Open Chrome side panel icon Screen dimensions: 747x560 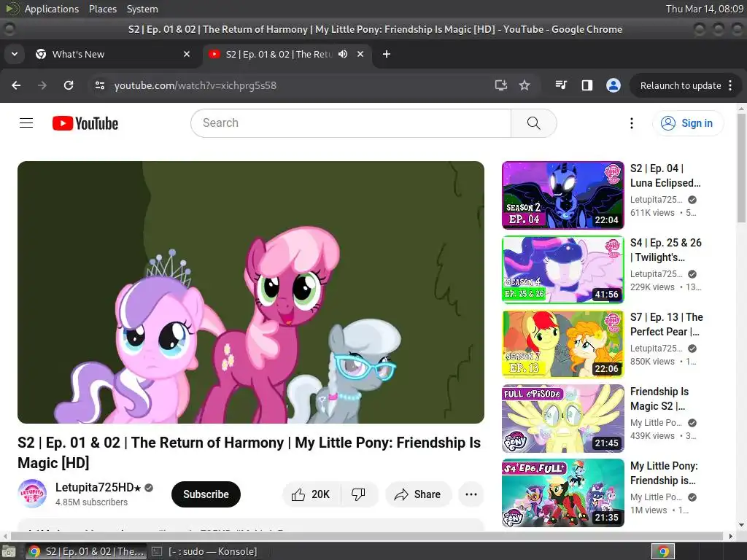pyautogui.click(x=587, y=85)
